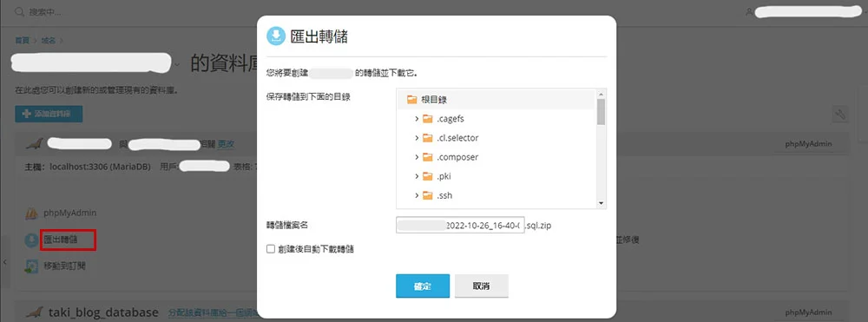Select the .ssh tree item
Screen dimensions: 868x322
pos(444,195)
